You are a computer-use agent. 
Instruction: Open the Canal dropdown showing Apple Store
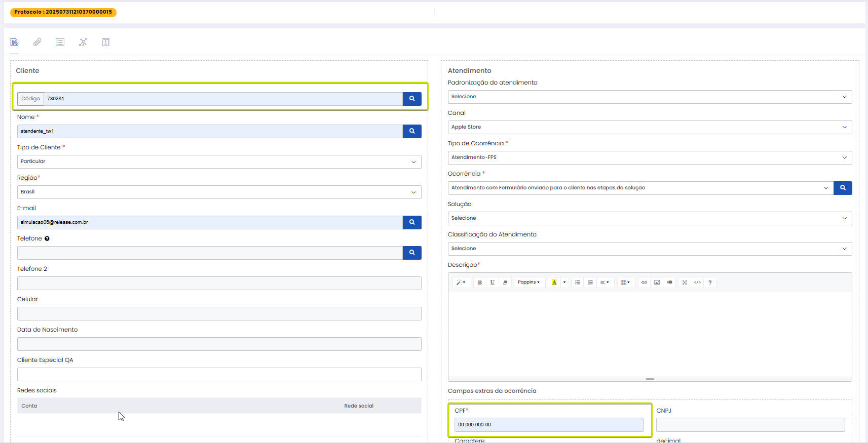click(x=650, y=127)
